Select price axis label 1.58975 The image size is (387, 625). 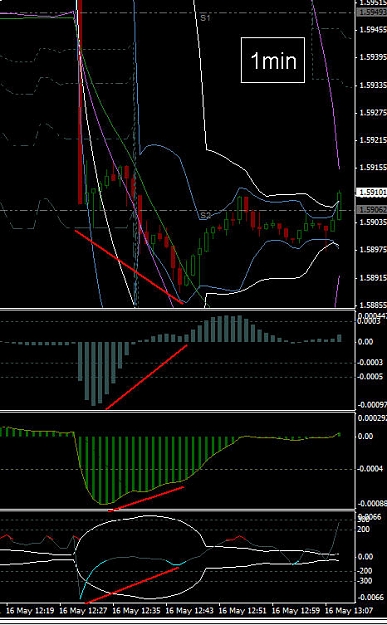click(x=373, y=250)
